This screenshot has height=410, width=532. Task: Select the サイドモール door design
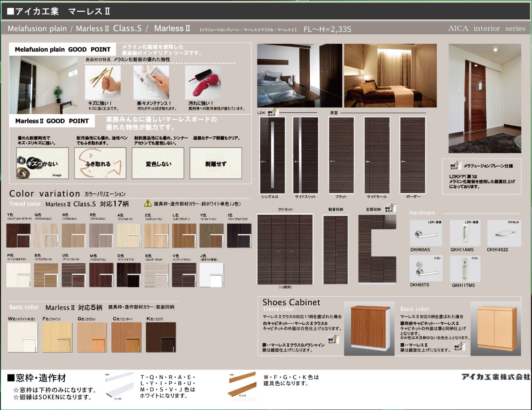coord(377,155)
